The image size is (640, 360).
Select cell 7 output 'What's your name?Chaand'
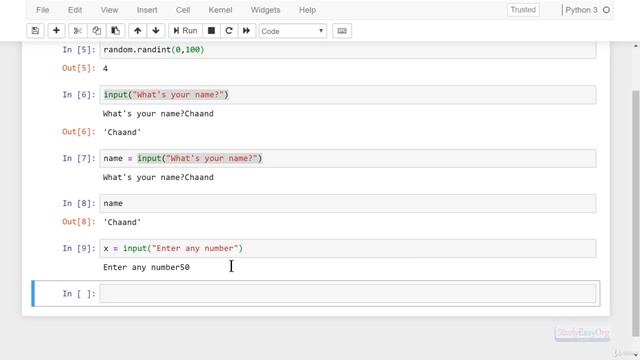coord(158,177)
